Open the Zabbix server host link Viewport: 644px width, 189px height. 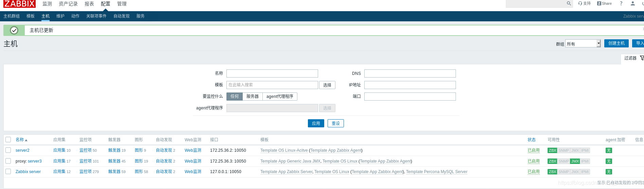(x=28, y=172)
